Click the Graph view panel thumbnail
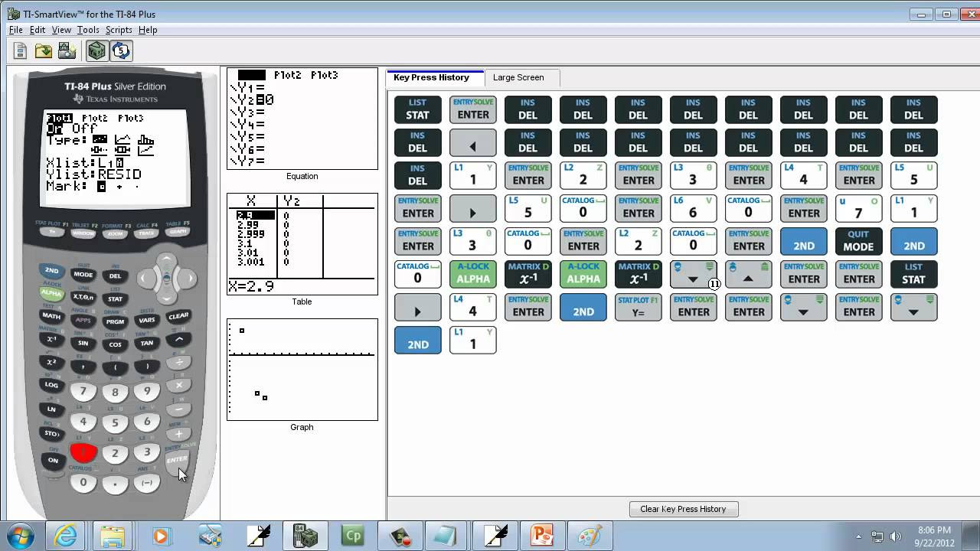Image resolution: width=980 pixels, height=551 pixels. point(302,370)
